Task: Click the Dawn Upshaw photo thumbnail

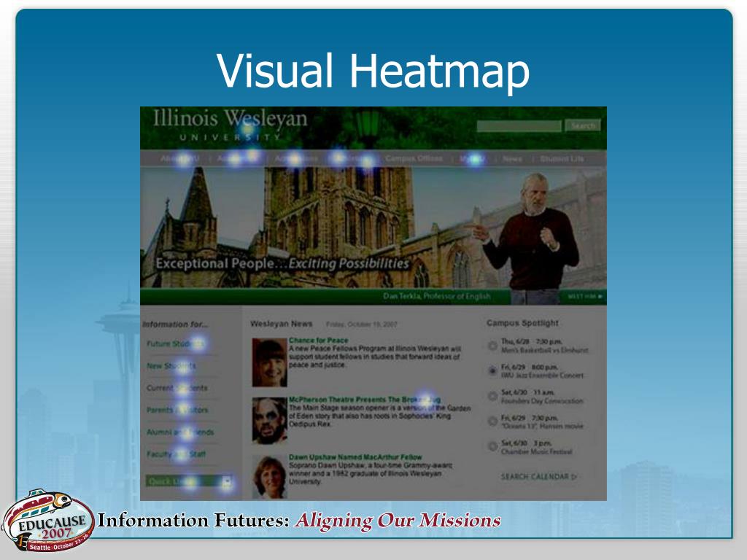Action: (270, 478)
